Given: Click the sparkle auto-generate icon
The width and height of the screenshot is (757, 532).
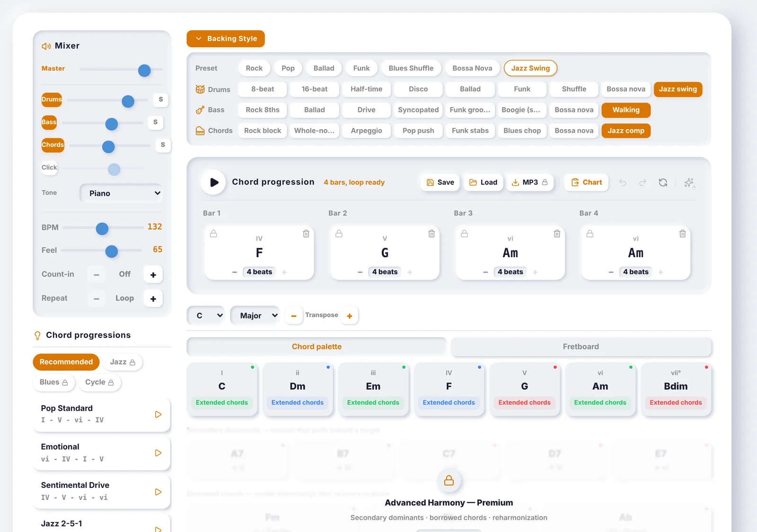Looking at the screenshot, I should [689, 183].
